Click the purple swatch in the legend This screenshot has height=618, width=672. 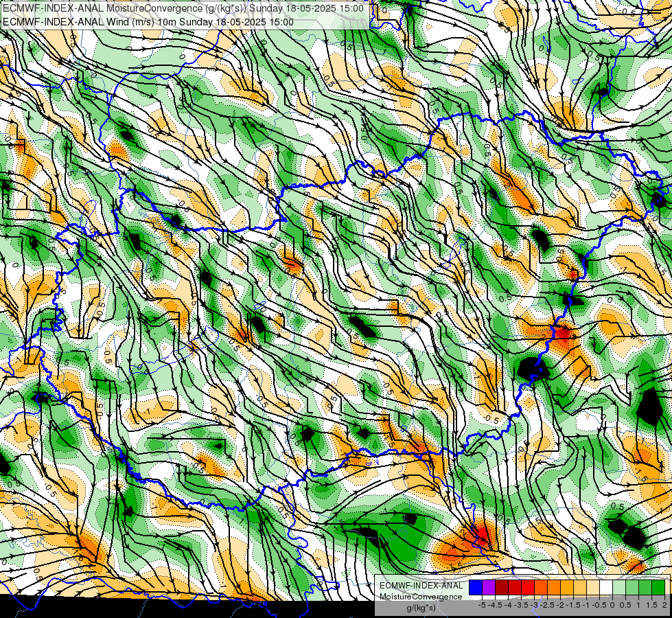pyautogui.click(x=489, y=587)
